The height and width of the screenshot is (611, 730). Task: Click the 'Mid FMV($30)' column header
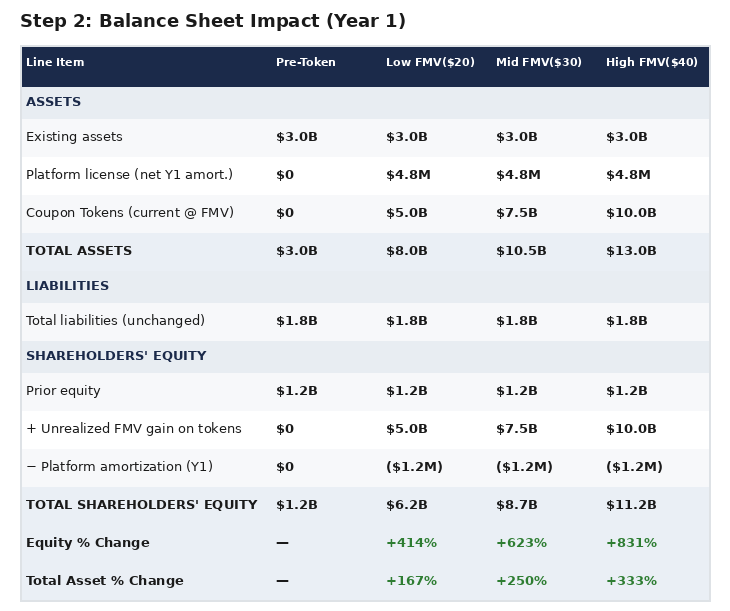coord(538,63)
